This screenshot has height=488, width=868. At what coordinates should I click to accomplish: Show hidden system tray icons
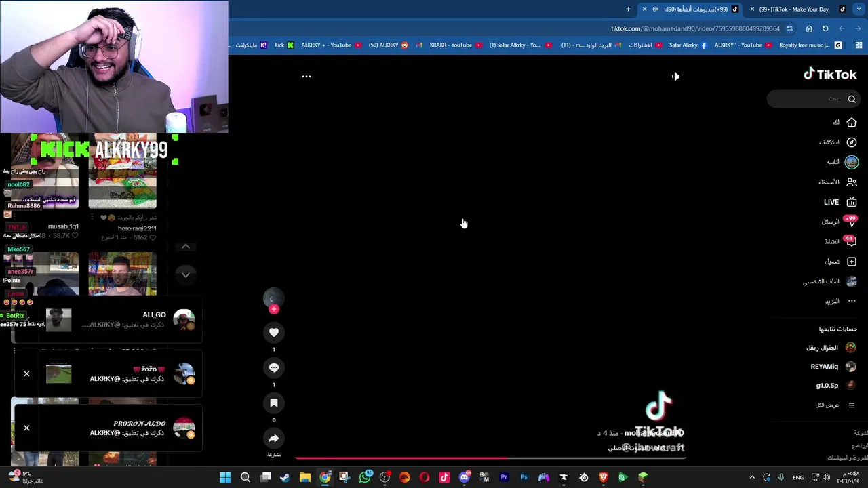tap(752, 478)
